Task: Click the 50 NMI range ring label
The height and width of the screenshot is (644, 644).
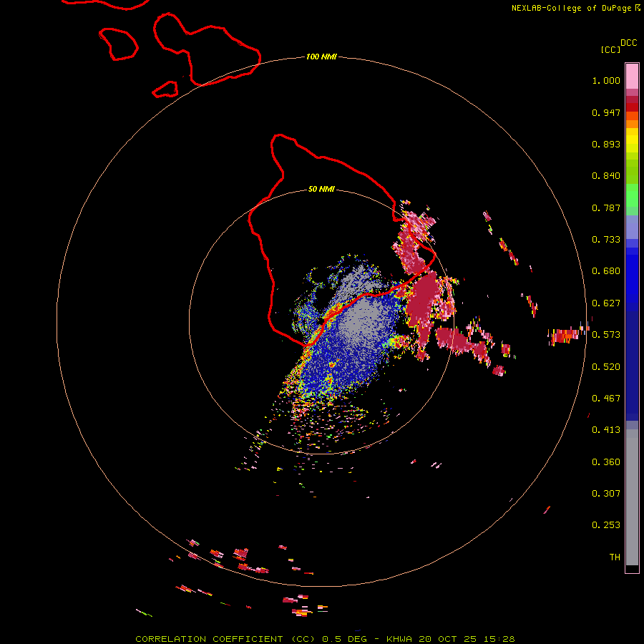Action: point(321,190)
